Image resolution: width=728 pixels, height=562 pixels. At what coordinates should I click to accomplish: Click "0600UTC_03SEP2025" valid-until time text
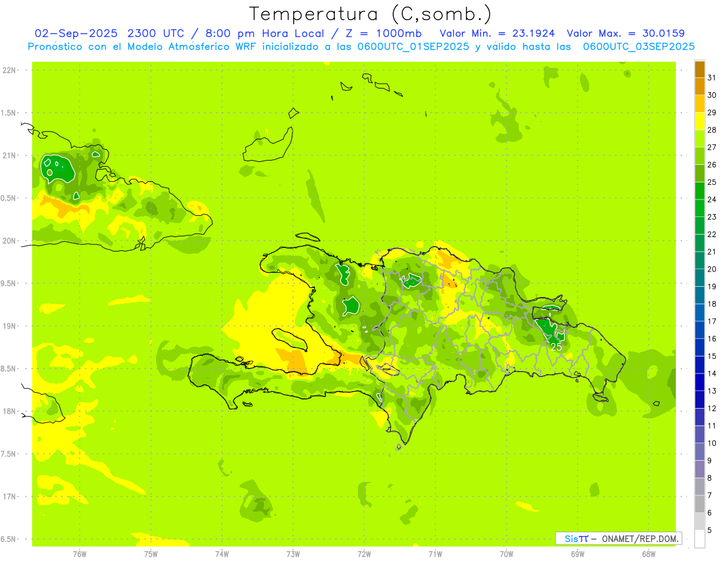639,47
